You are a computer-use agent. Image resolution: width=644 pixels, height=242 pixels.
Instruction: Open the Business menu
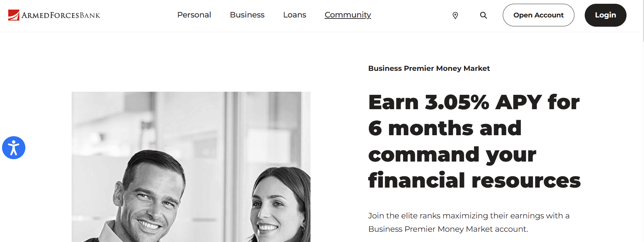(x=247, y=15)
